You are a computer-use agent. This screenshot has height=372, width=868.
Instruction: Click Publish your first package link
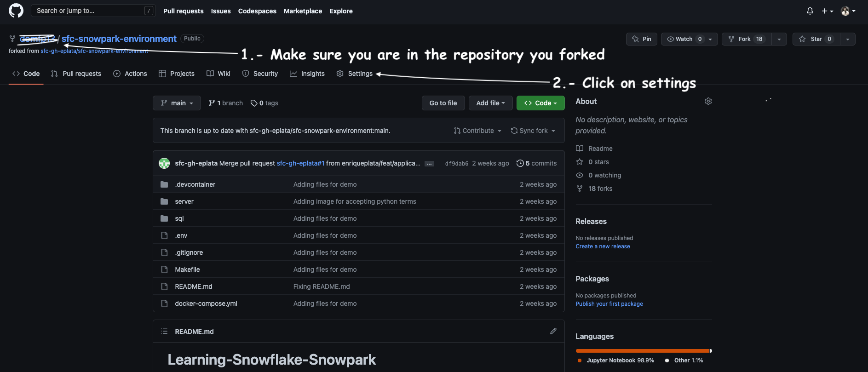tap(609, 304)
